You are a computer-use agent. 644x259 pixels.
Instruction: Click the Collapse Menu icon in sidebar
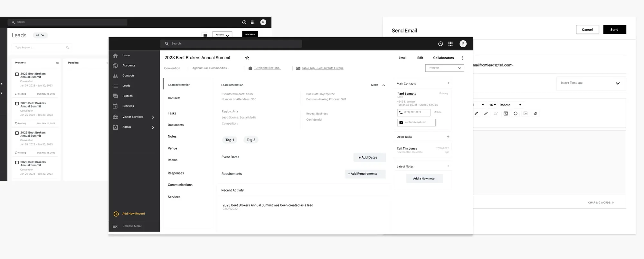115,226
